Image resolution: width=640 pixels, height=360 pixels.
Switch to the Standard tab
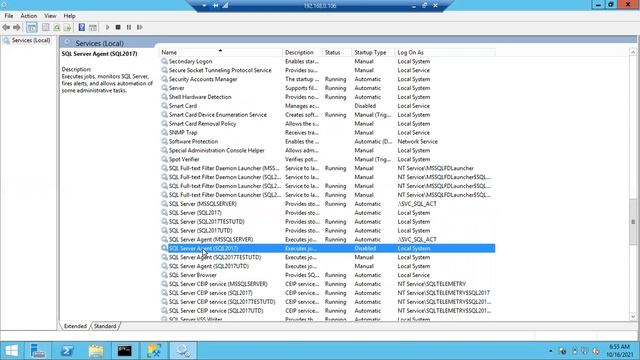[105, 326]
